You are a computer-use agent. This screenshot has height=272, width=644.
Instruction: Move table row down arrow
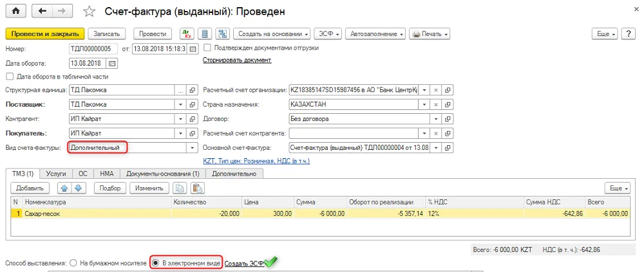click(78, 188)
